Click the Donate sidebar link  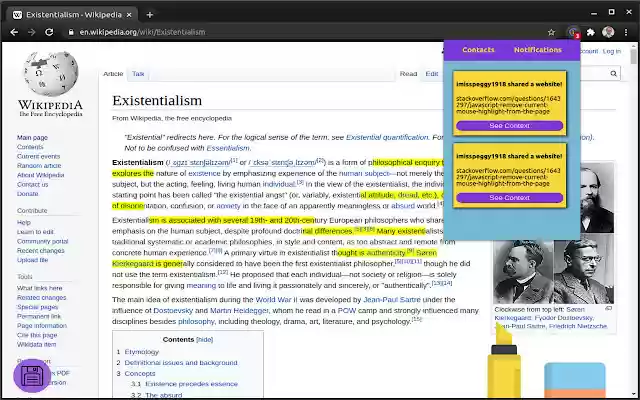pos(27,194)
